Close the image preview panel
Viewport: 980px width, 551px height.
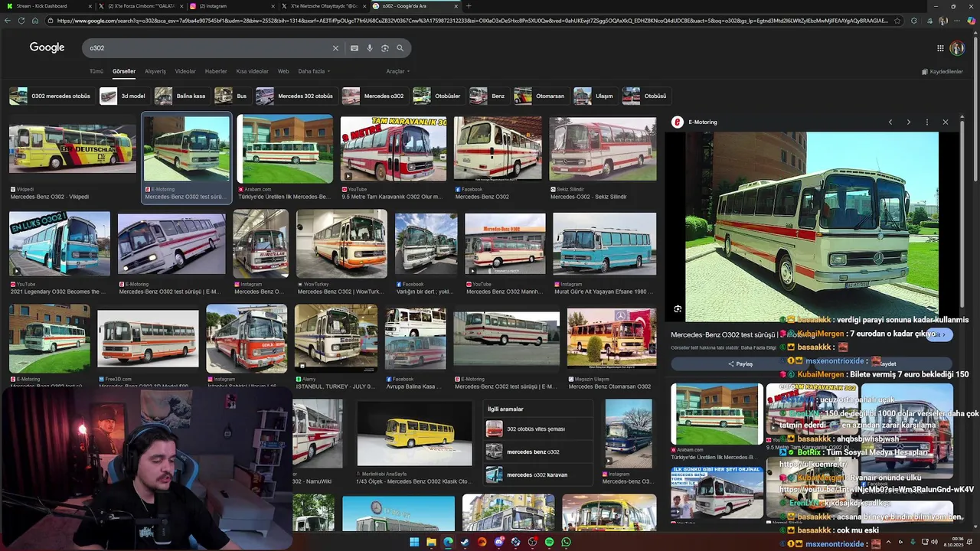(946, 122)
